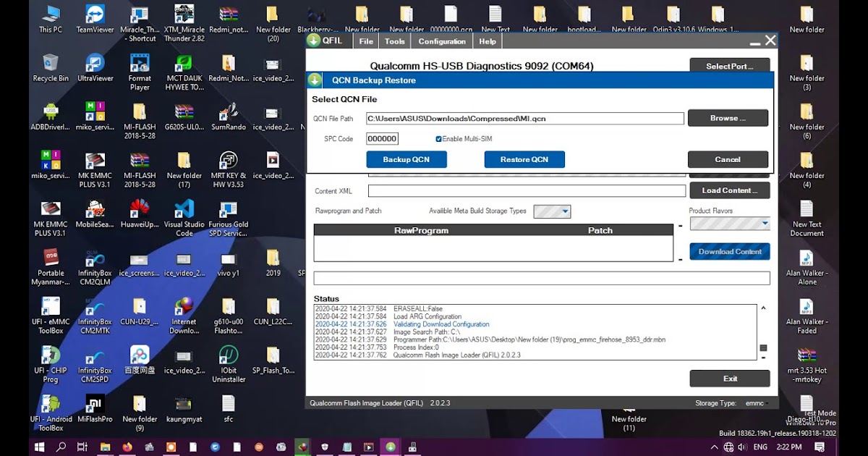Launch InfinityBox CM2QLM shortcut

point(95,267)
